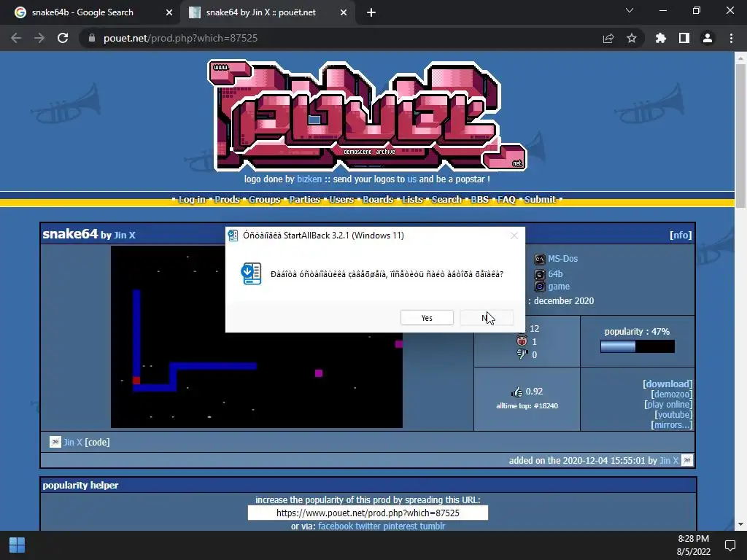
Task: Click Jin X link in added-on line
Action: coord(668,461)
